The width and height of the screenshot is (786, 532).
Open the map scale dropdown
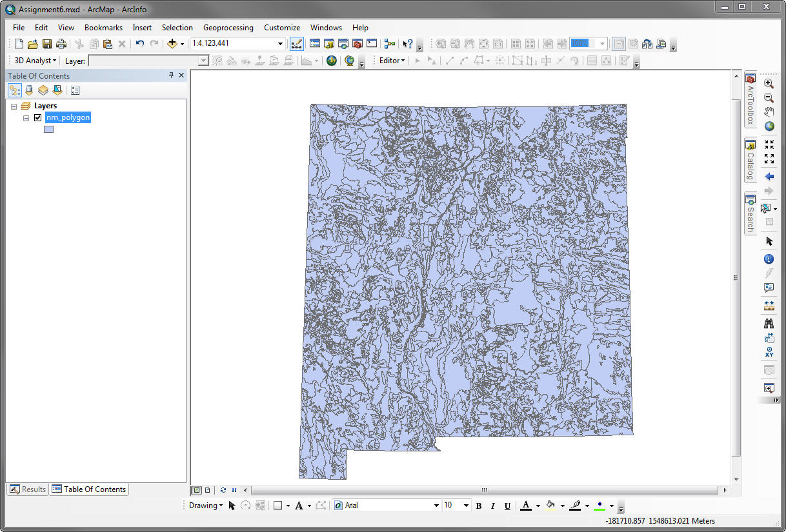tap(280, 44)
